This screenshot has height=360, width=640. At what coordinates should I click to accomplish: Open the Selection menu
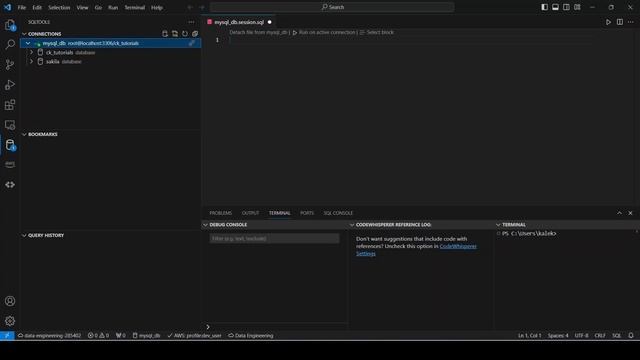[x=59, y=7]
